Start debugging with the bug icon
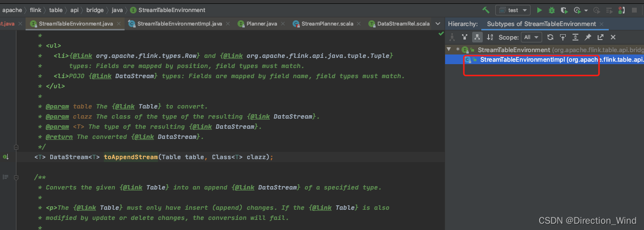 [x=552, y=10]
